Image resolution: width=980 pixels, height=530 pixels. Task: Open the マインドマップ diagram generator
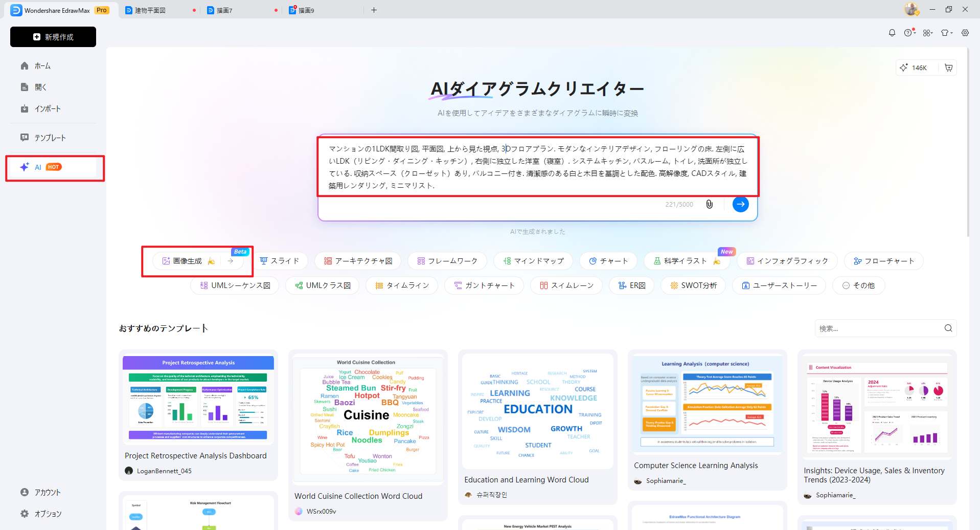tap(533, 260)
